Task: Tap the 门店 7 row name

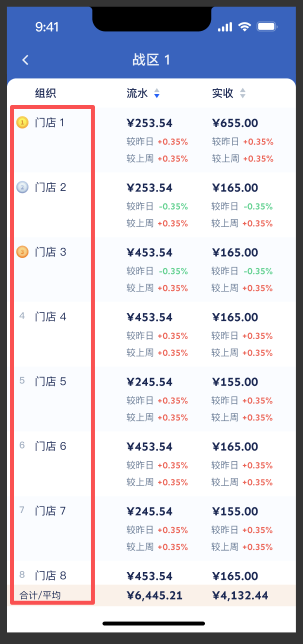Action: pos(50,511)
